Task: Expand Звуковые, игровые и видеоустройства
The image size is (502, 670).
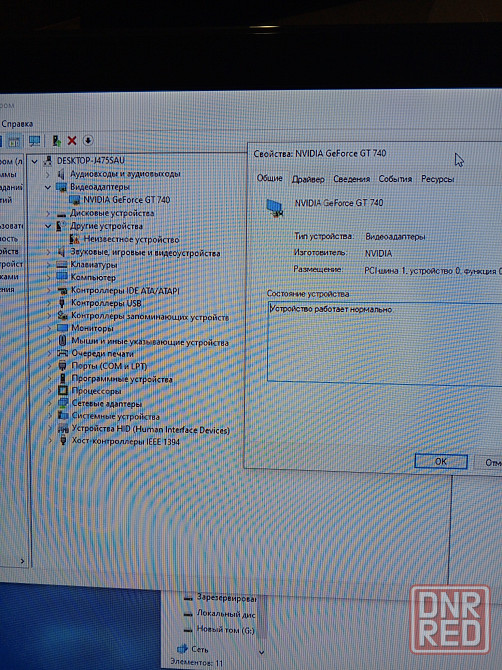Action: [x=48, y=252]
